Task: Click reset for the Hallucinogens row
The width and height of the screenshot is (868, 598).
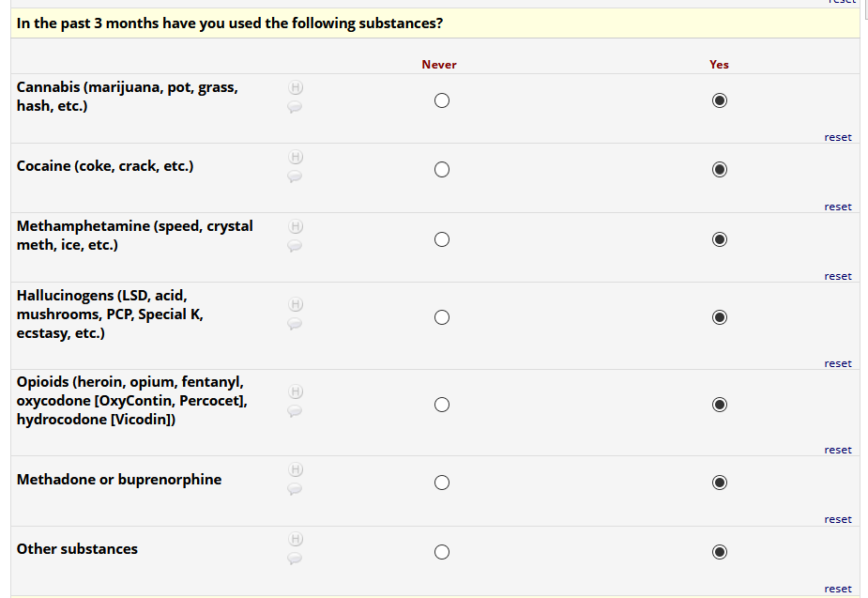Action: click(x=838, y=363)
